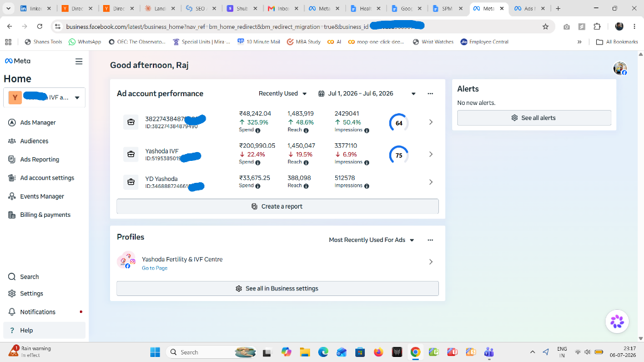This screenshot has width=644, height=362.
Task: Open a new browser tab
Action: (558, 9)
